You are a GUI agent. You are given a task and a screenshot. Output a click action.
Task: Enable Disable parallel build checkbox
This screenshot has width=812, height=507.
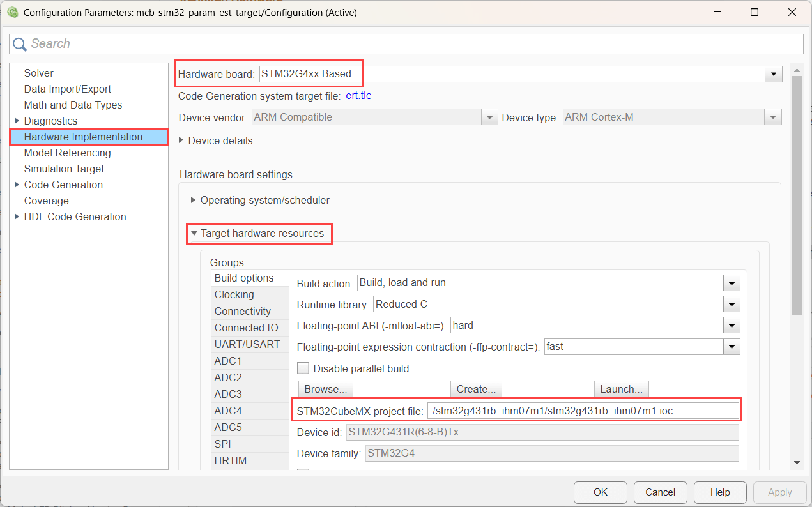[303, 368]
